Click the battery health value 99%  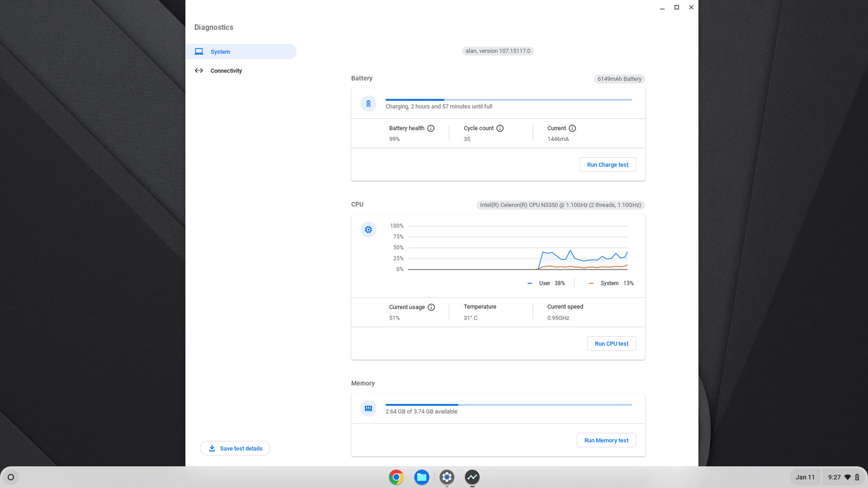point(394,139)
